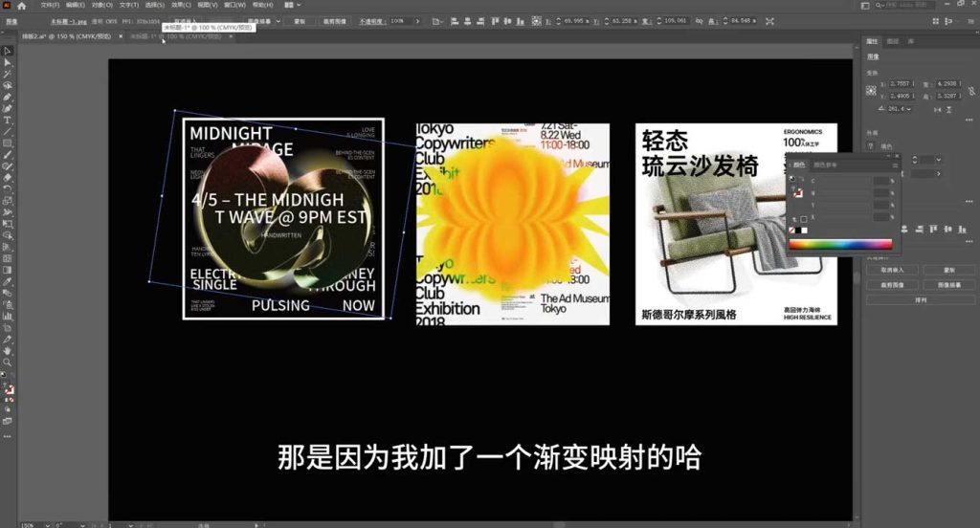
Task: Select the Midnight Mirage poster image
Action: pyautogui.click(x=283, y=219)
